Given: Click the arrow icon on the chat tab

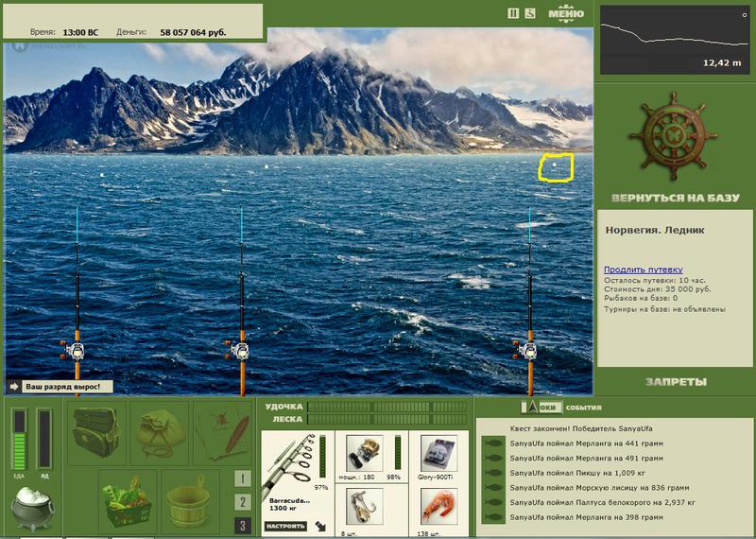Looking at the screenshot, I should [532, 408].
